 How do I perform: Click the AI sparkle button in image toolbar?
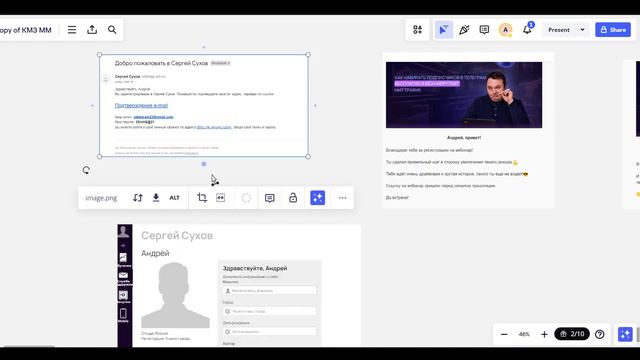(x=318, y=198)
